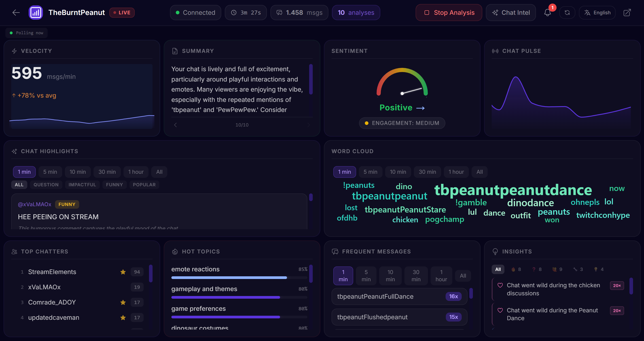Viewport: 644px width, 341px height.
Task: Filter insights by lightbulb icon
Action: coord(599,269)
